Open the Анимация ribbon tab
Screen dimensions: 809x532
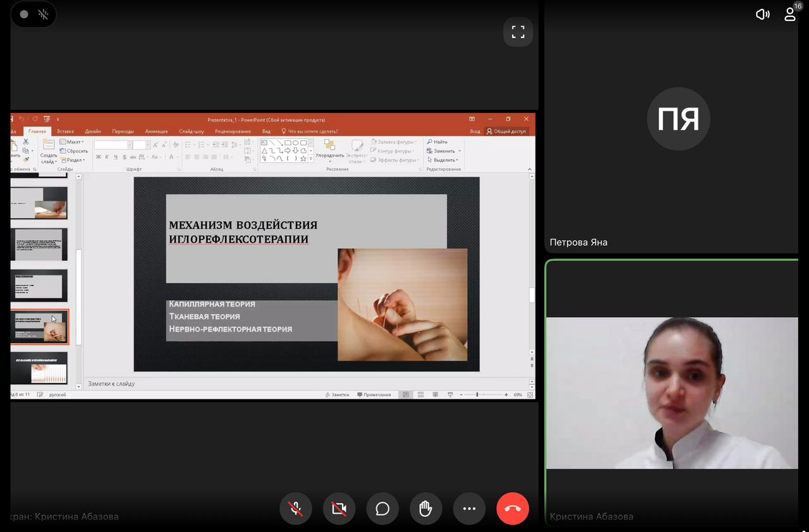156,131
